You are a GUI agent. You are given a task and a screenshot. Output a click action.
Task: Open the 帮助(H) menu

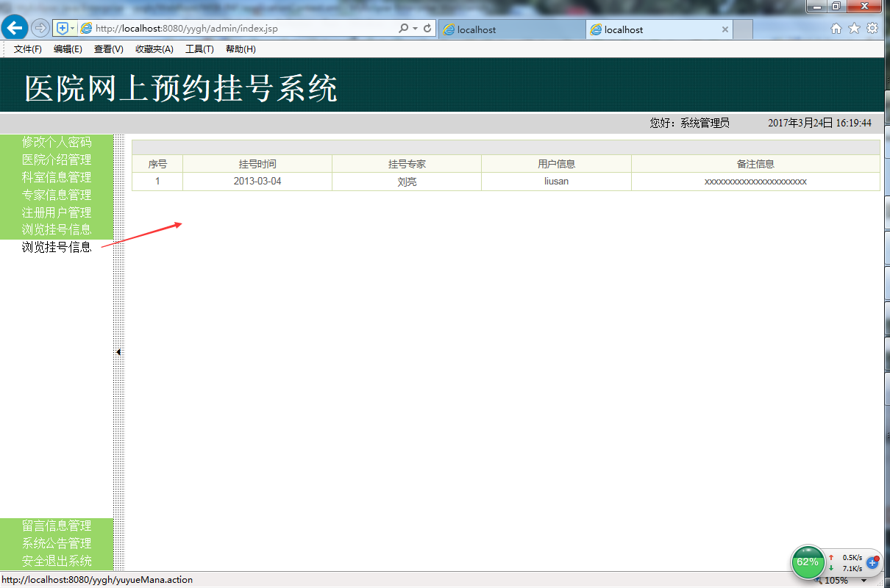point(241,49)
